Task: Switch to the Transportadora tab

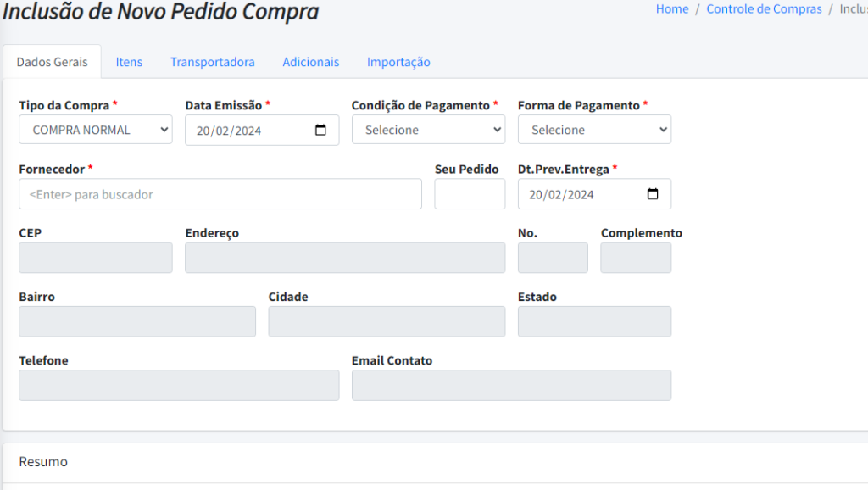Action: tap(213, 62)
